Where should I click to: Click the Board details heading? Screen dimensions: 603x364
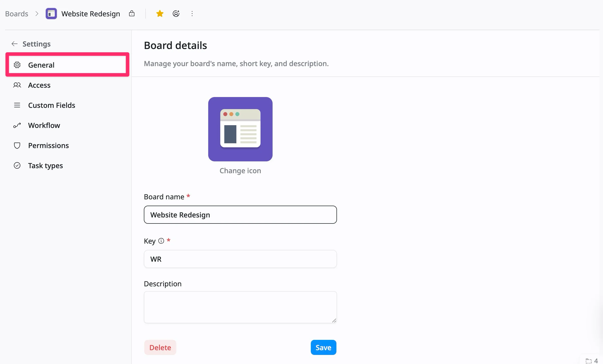(176, 46)
